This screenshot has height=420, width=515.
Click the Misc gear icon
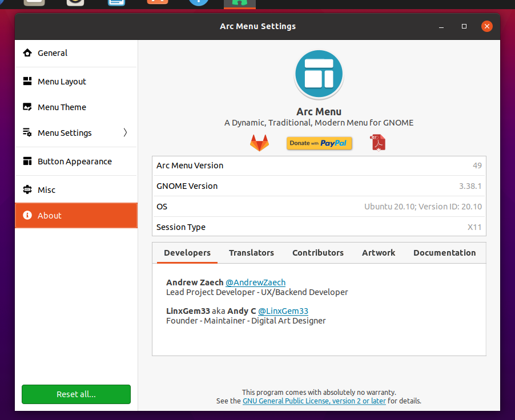[x=27, y=189]
